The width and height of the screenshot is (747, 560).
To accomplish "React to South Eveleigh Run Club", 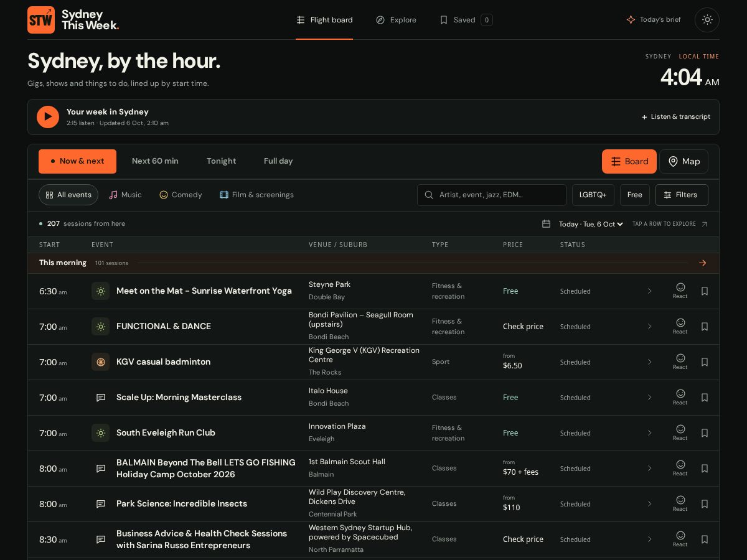I will tap(680, 432).
